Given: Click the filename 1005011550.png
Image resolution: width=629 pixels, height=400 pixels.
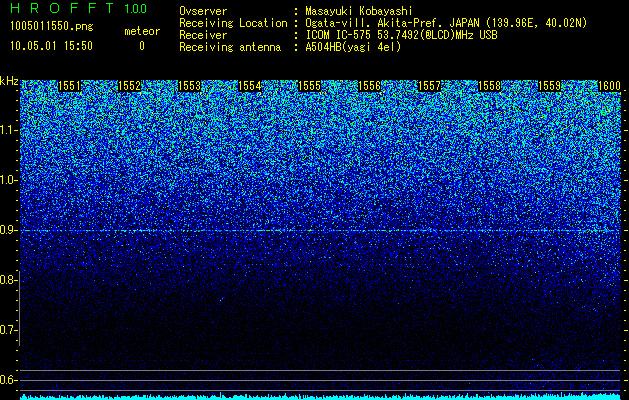Looking at the screenshot, I should click(51, 27).
